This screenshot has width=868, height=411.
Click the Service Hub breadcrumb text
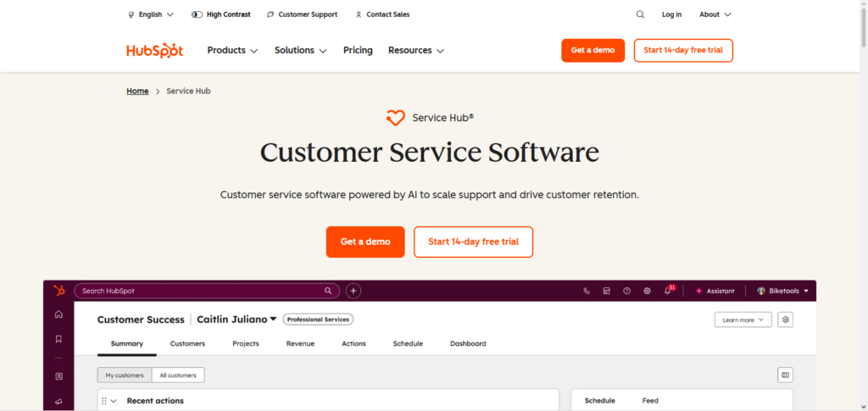(188, 92)
